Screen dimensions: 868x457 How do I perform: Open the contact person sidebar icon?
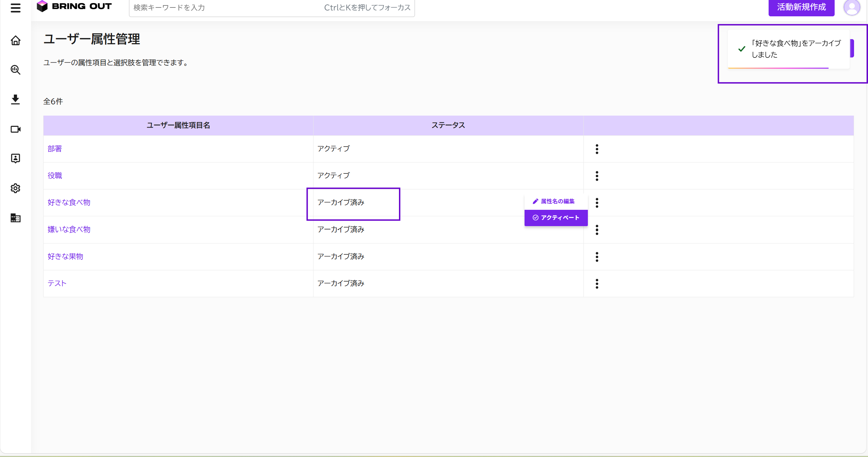15,158
